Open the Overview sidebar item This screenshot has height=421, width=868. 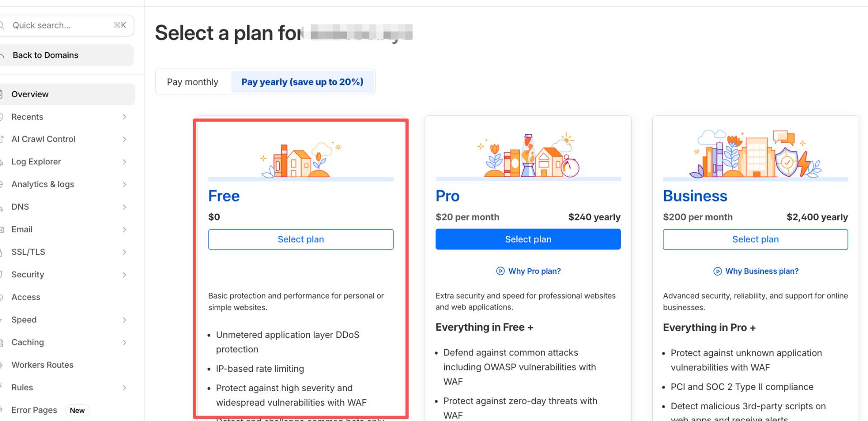pyautogui.click(x=30, y=94)
